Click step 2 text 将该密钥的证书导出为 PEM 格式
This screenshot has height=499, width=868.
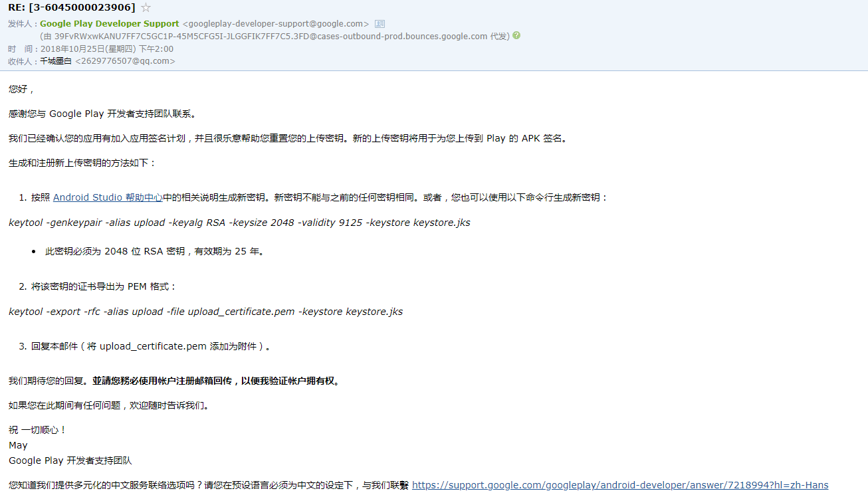point(104,286)
